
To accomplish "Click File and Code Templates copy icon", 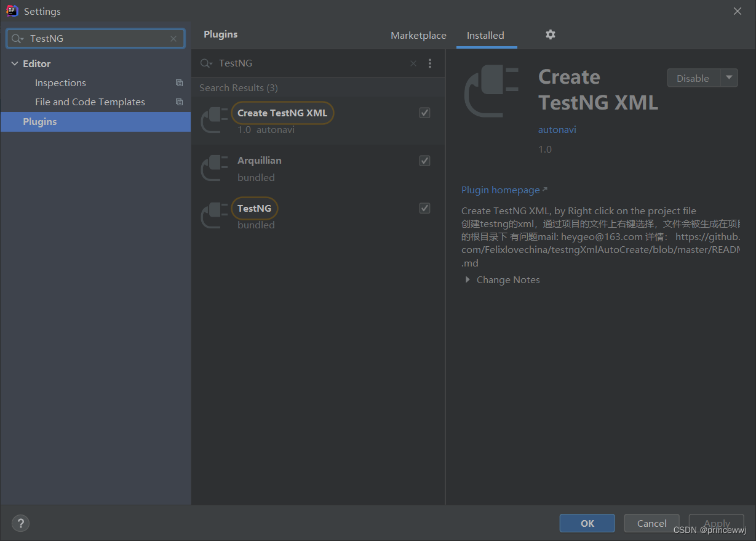I will point(179,102).
